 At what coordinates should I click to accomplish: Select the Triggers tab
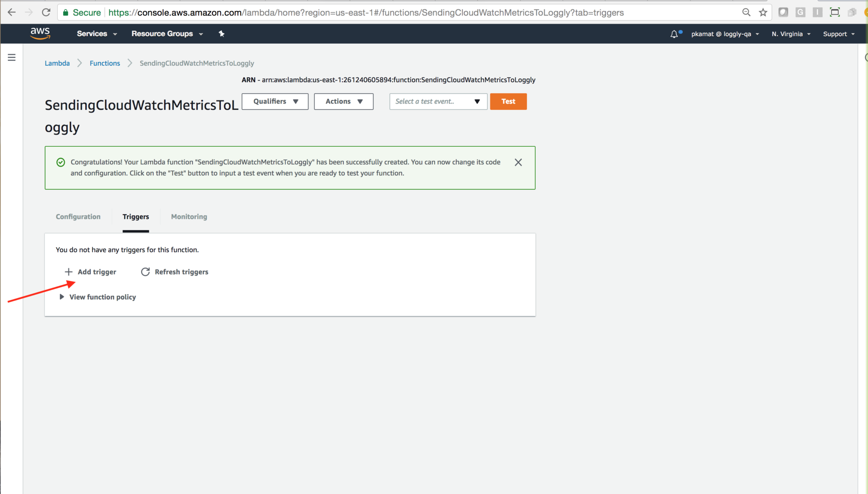pos(136,217)
